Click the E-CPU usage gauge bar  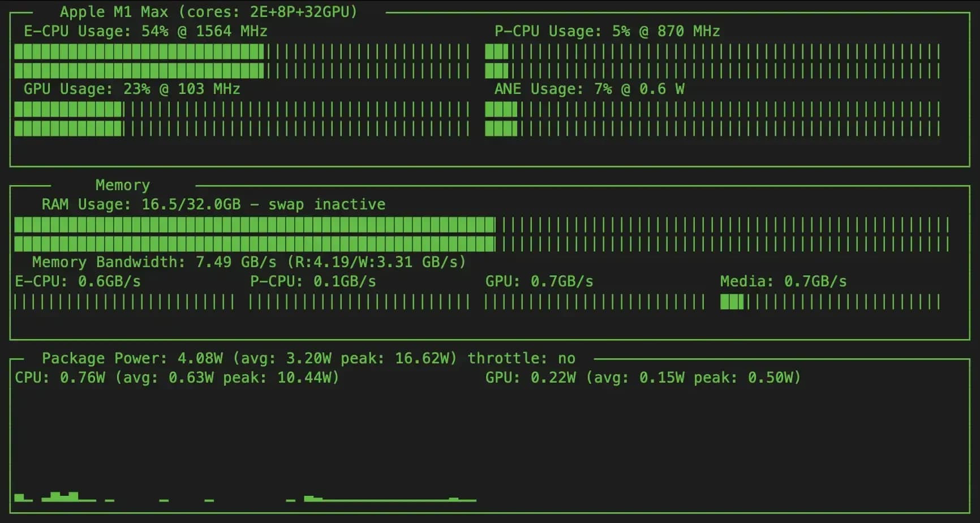(242, 61)
